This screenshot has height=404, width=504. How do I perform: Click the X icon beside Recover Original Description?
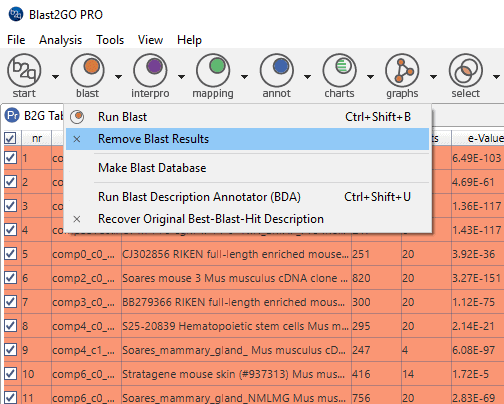pyautogui.click(x=77, y=219)
